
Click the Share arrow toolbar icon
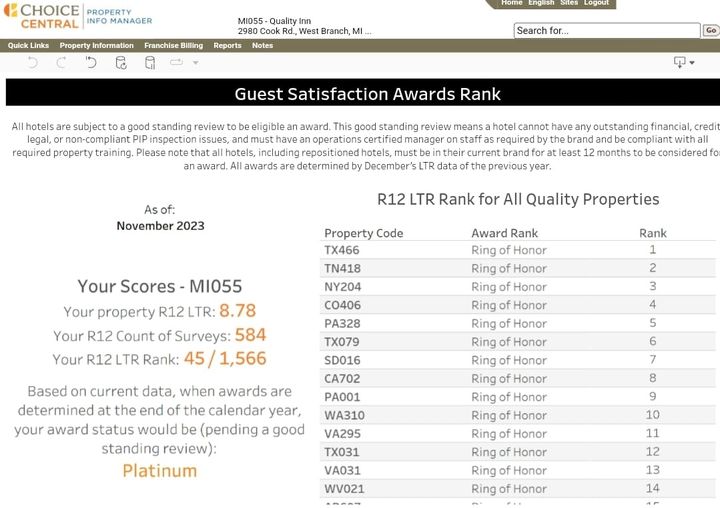pos(176,62)
